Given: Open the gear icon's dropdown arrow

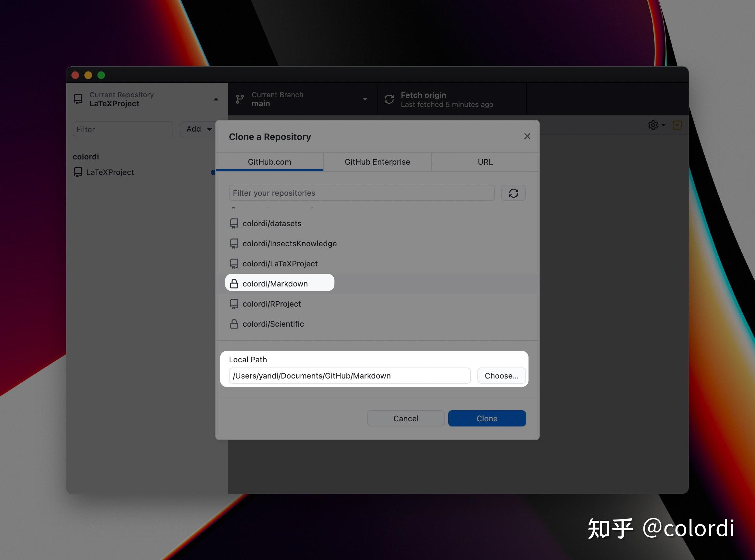Looking at the screenshot, I should pyautogui.click(x=663, y=125).
